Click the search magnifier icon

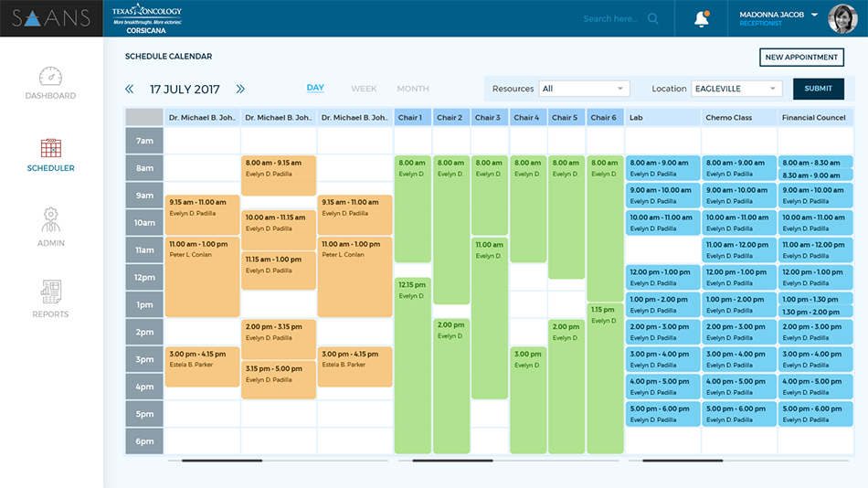(x=652, y=18)
